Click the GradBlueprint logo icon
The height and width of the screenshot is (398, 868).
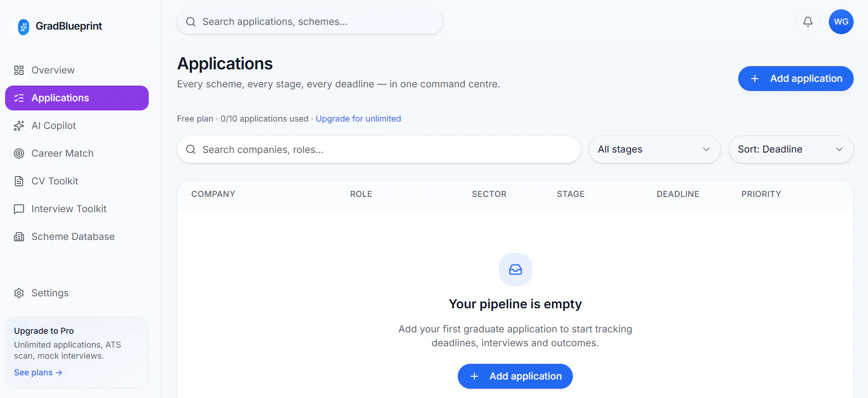click(x=24, y=27)
